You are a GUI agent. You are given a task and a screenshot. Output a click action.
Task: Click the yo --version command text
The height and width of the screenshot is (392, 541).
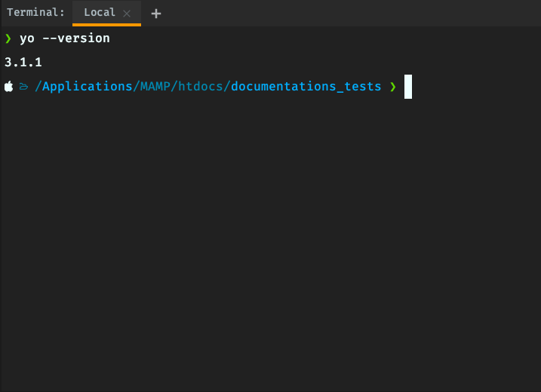pos(65,38)
